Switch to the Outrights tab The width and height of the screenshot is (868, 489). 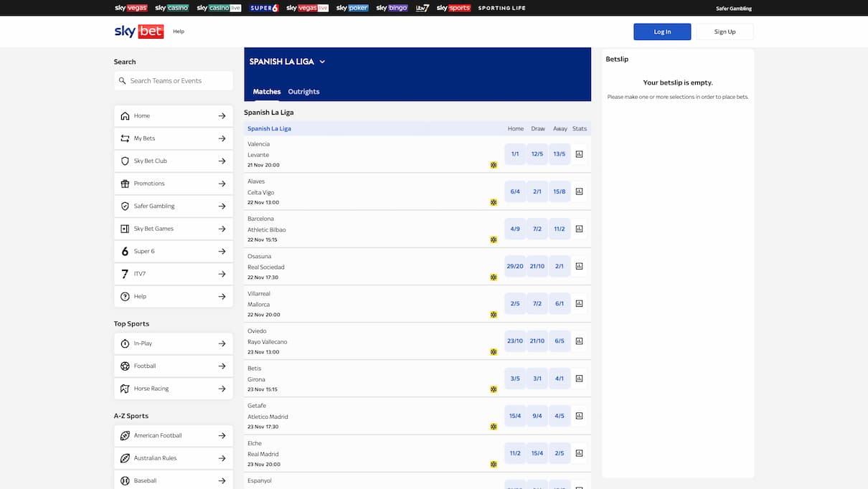(x=303, y=92)
